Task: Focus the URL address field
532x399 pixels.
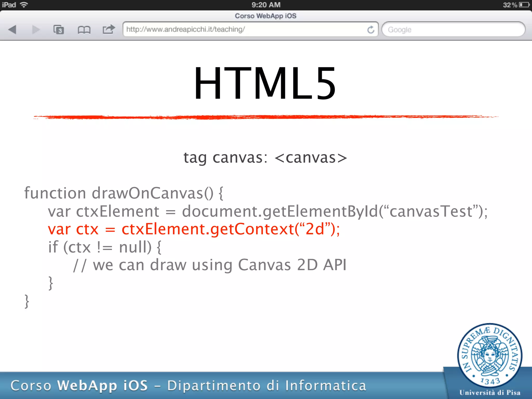Action: point(250,29)
